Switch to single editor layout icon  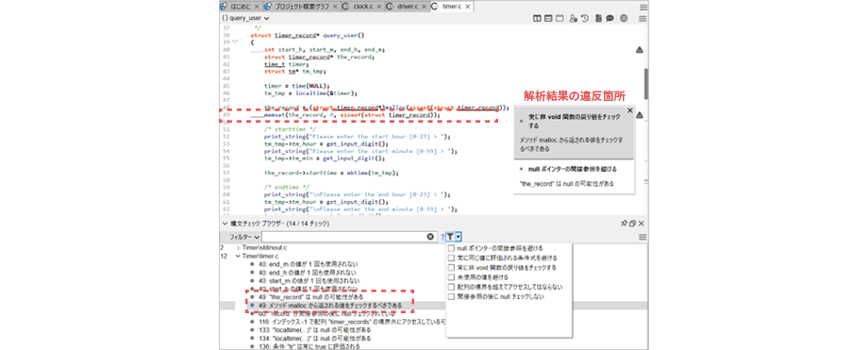559,18
